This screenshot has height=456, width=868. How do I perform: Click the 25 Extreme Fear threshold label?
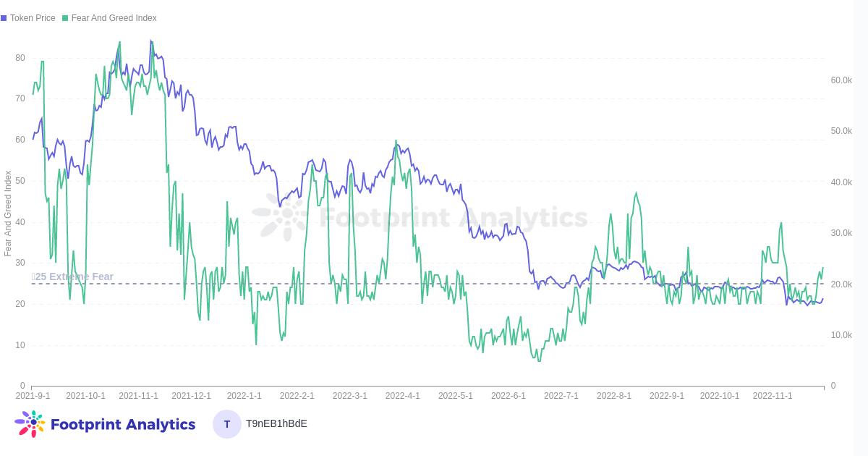pyautogui.click(x=73, y=276)
